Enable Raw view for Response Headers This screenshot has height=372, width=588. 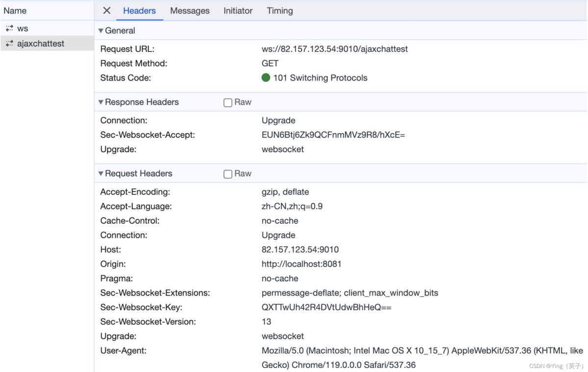click(228, 103)
